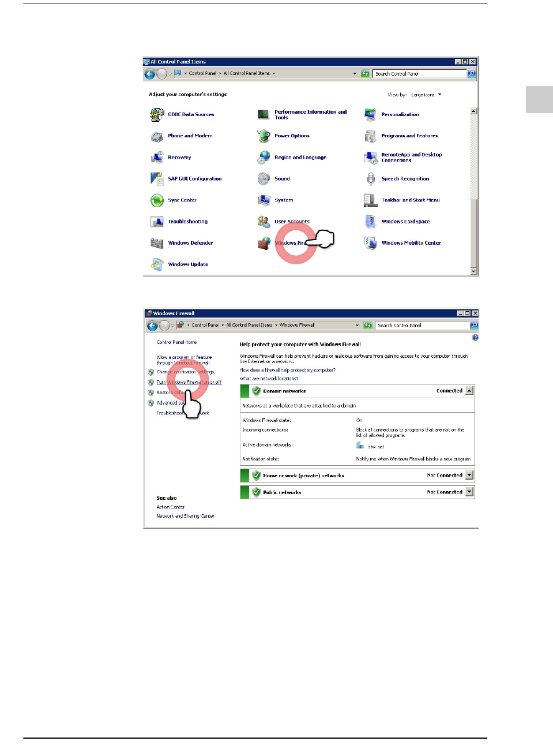Click All Control Panel Items breadcrumb in Firewall window
The width and height of the screenshot is (553, 756).
(249, 325)
